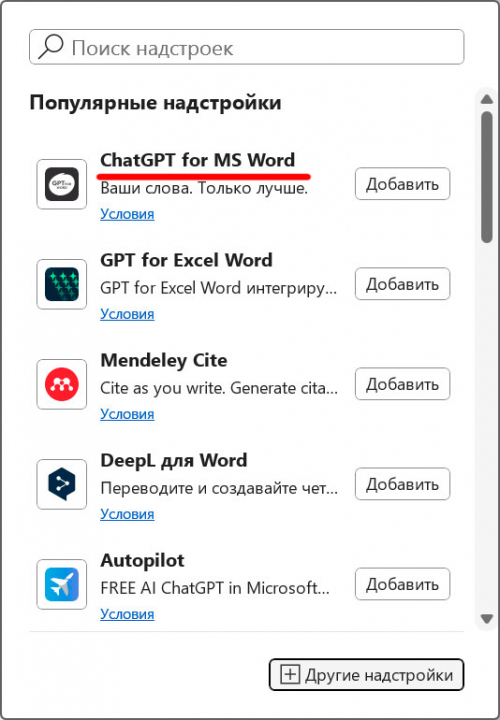Open Условия link under Autopilot

pos(127,614)
